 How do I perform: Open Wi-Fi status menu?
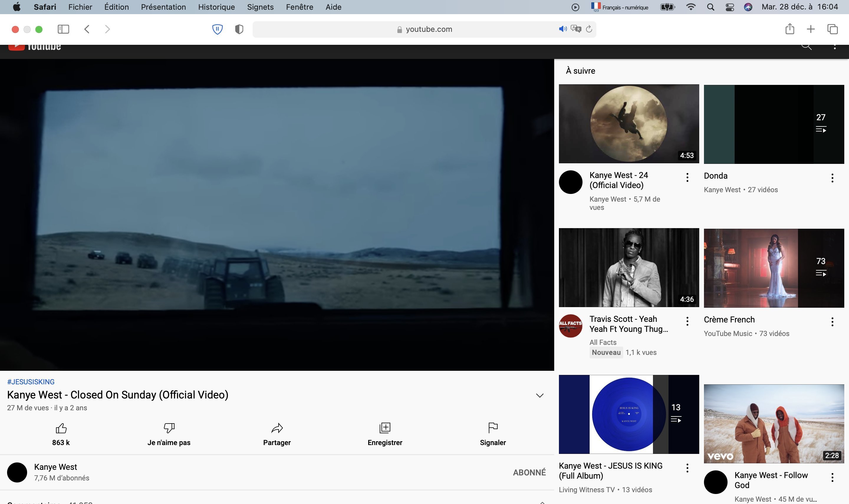(x=691, y=7)
